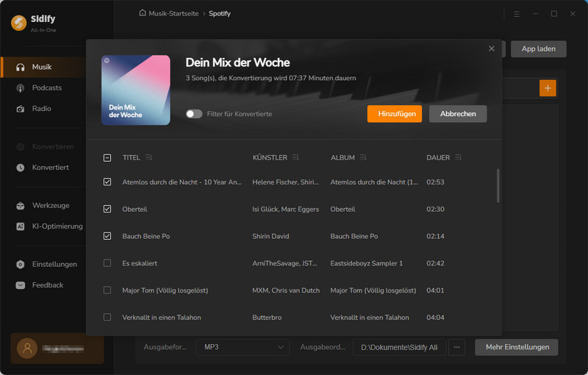The width and height of the screenshot is (588, 375).
Task: Click the orange plus add button
Action: point(548,88)
